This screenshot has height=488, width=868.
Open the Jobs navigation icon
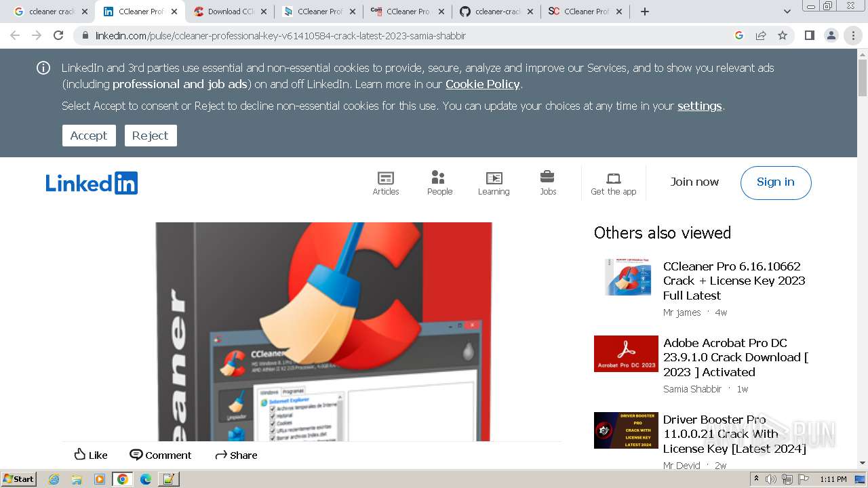tap(548, 183)
